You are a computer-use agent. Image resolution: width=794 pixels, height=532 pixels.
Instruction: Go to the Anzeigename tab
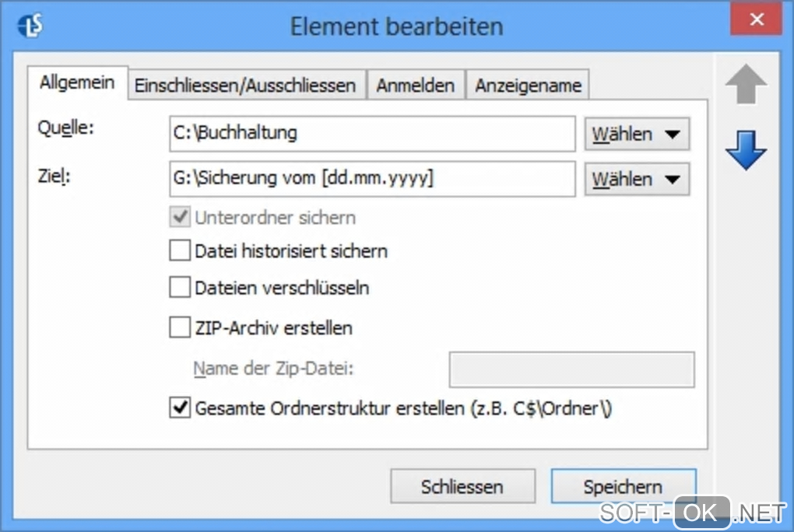pyautogui.click(x=528, y=86)
